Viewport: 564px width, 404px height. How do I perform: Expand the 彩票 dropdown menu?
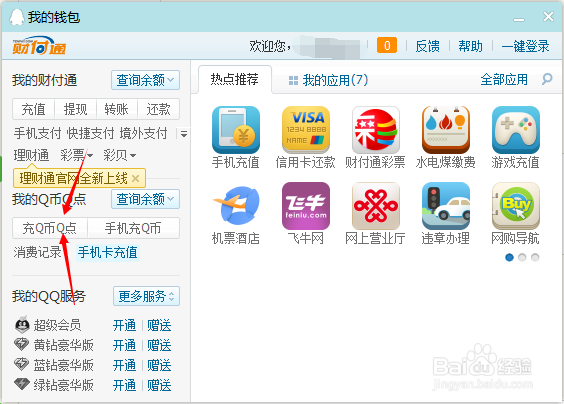click(x=77, y=155)
